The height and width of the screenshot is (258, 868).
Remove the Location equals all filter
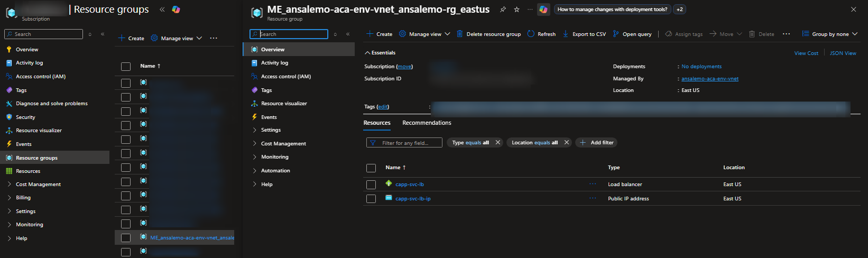click(567, 143)
